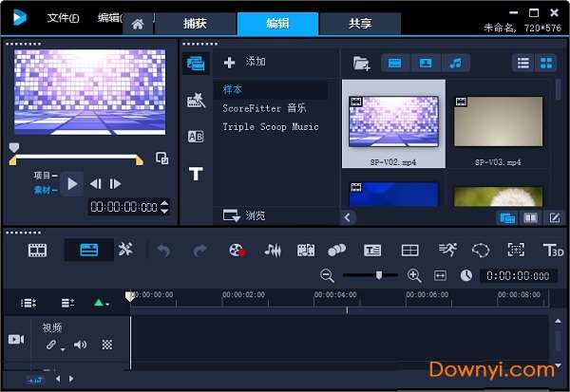Select Project play mode
The image size is (570, 392).
[x=45, y=176]
